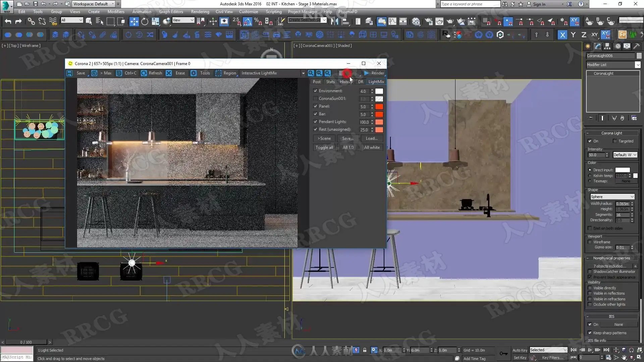Open the Rendering menu
Image resolution: width=644 pixels, height=362 pixels.
[x=200, y=11]
